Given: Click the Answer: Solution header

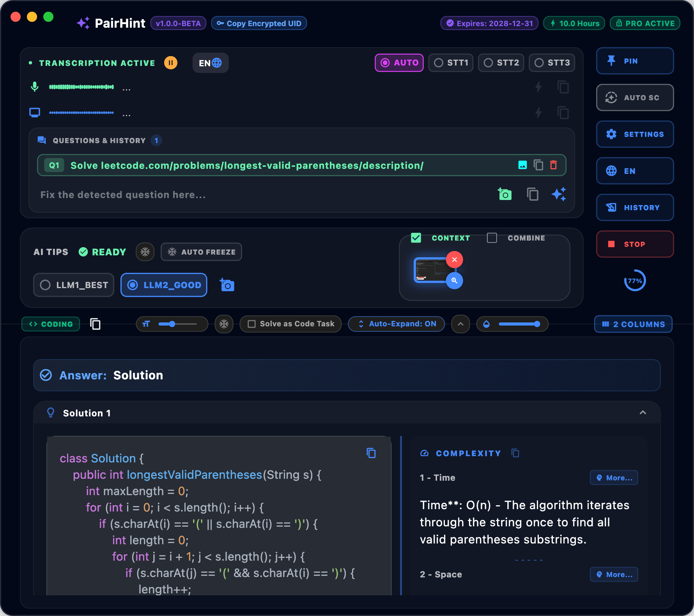Looking at the screenshot, I should tap(347, 375).
